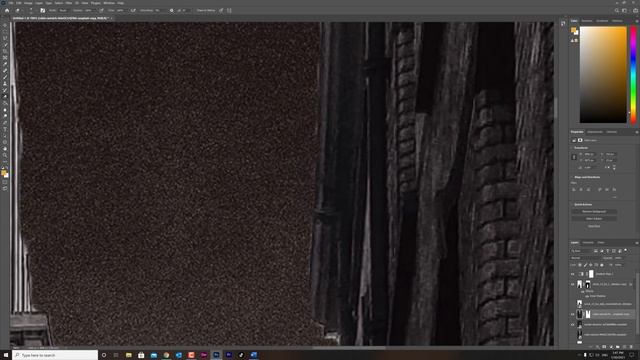The image size is (640, 360).
Task: Add a layer style with fx icon
Action: click(x=598, y=347)
